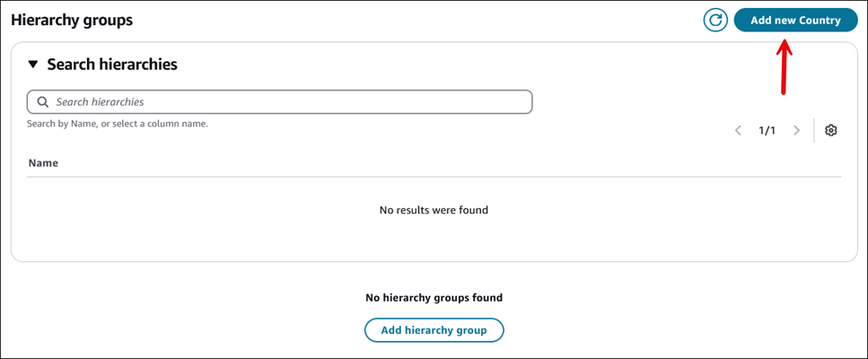Click the 1/1 page indicator

coord(767,130)
